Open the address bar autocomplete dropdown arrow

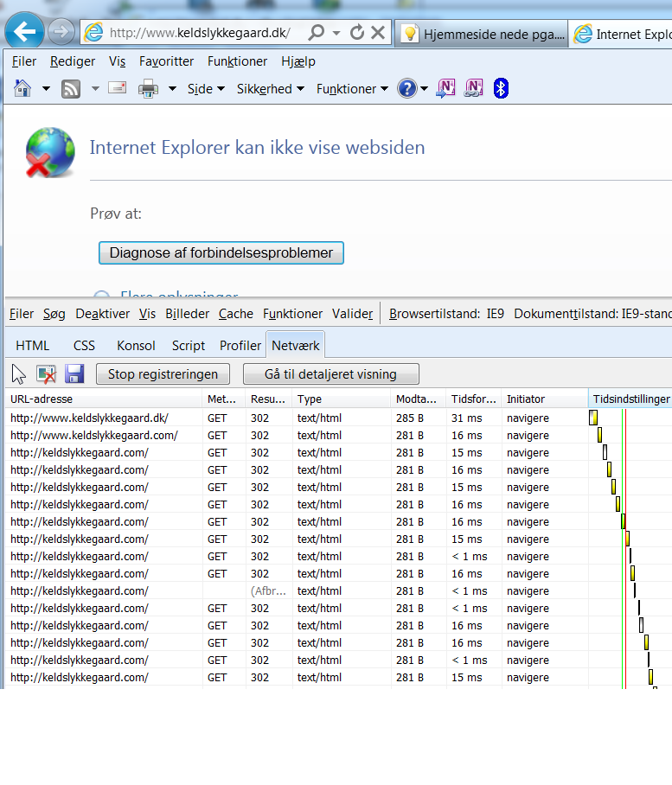point(336,33)
